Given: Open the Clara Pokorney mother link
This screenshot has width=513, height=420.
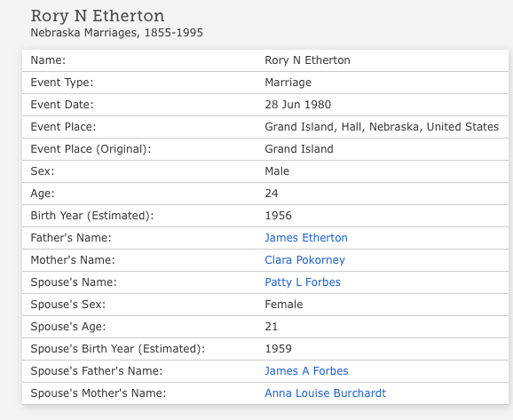Looking at the screenshot, I should (304, 260).
